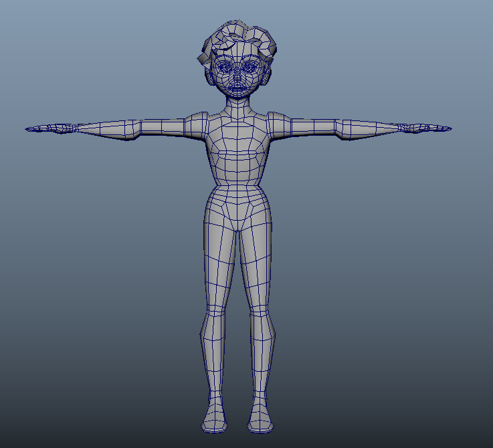This screenshot has width=493, height=448.
Task: Click the character's nose
Action: tap(237, 77)
